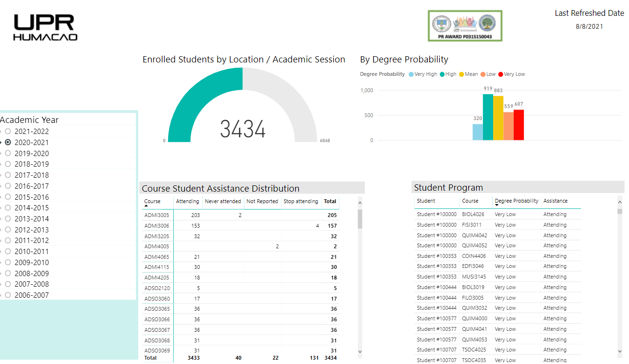Click the sort arrow under Degree Probability header
The width and height of the screenshot is (629, 364).
tap(496, 206)
